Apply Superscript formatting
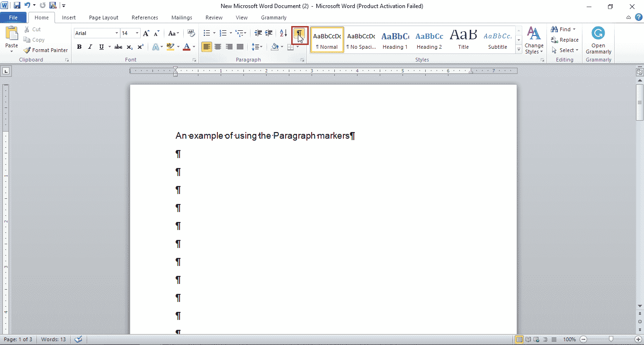 click(x=141, y=47)
